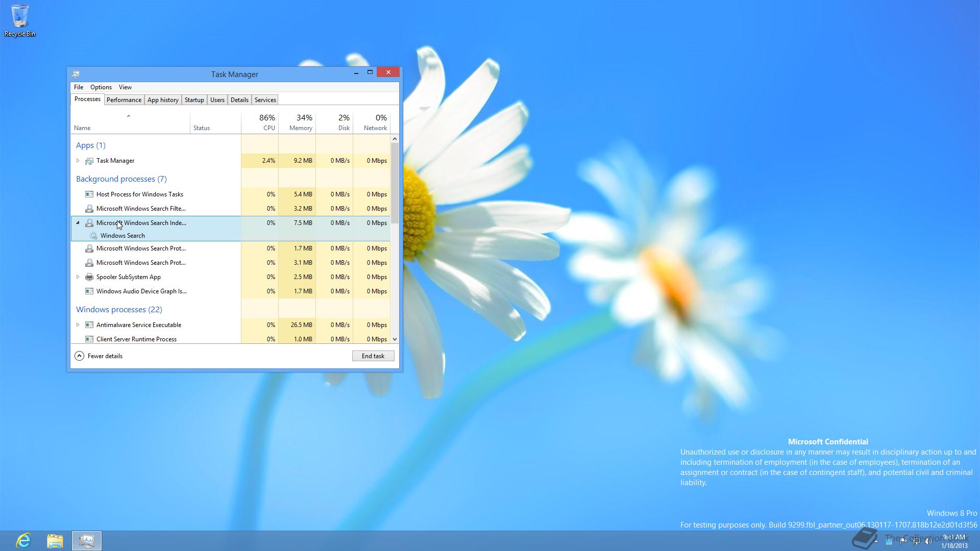
Task: Click the Windows Audio Device Graph Isolation icon
Action: (x=89, y=291)
